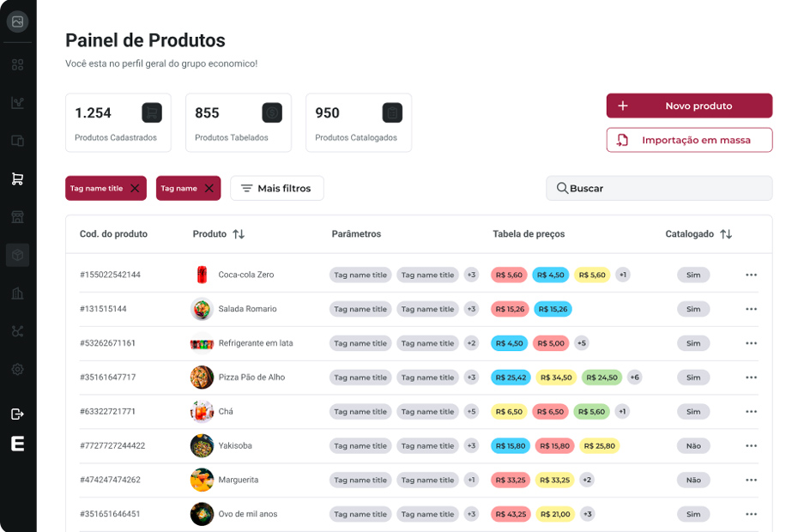Viewport: 798px width, 532px height.
Task: Click Importação em massa button
Action: (689, 140)
